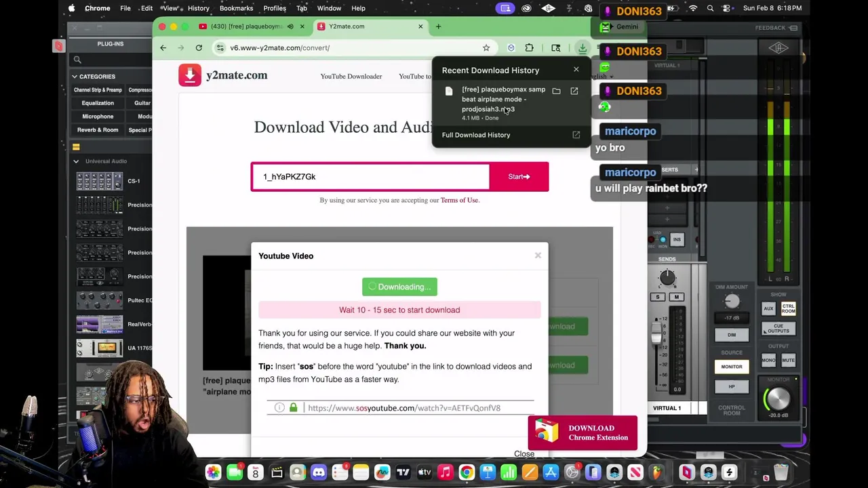
Task: Open Spotlight search in the menu bar
Action: pyautogui.click(x=710, y=8)
